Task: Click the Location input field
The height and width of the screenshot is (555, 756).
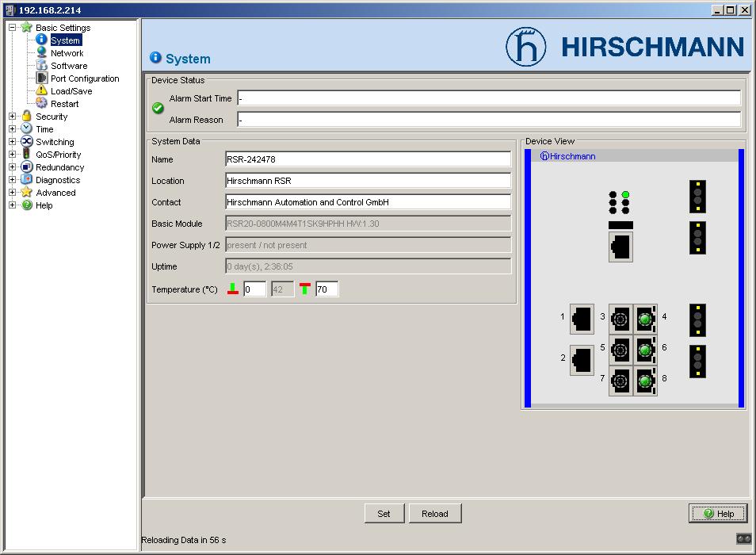Action: click(x=368, y=181)
